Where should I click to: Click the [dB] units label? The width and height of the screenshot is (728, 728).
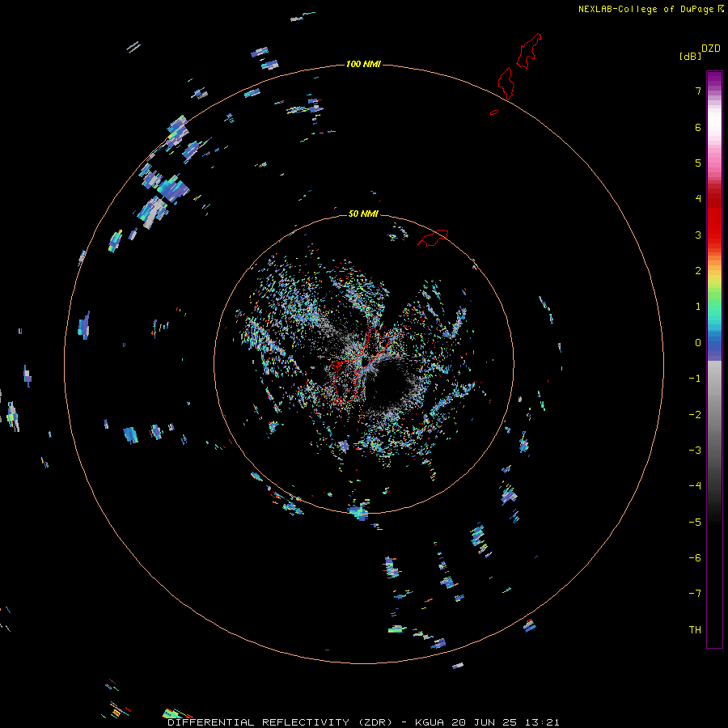click(691, 56)
